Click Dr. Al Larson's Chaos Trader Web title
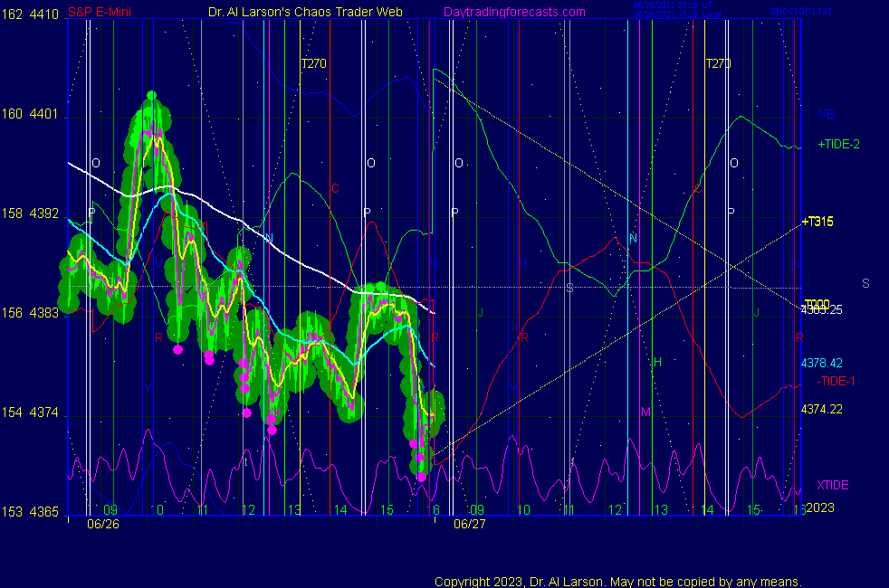This screenshot has width=889, height=588. pos(305,13)
